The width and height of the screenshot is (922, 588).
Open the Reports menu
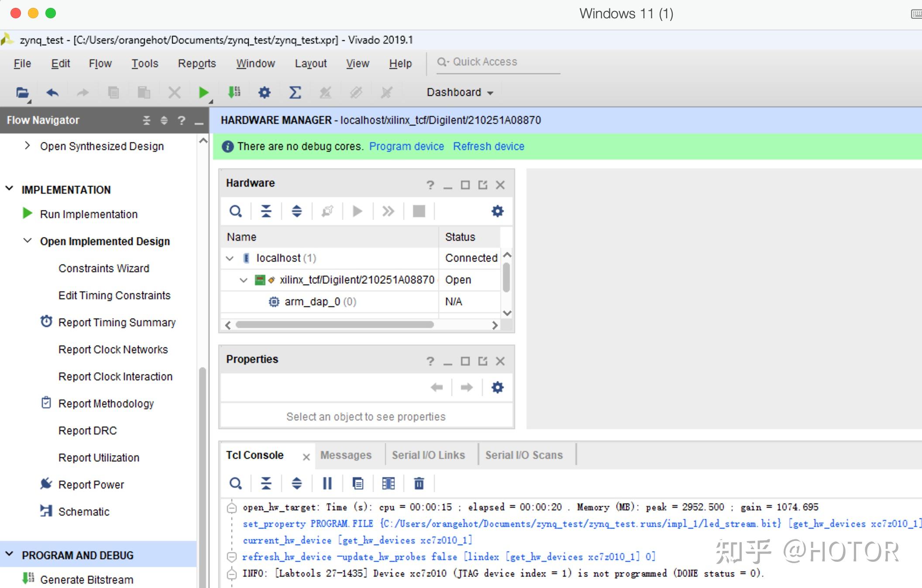pos(196,64)
